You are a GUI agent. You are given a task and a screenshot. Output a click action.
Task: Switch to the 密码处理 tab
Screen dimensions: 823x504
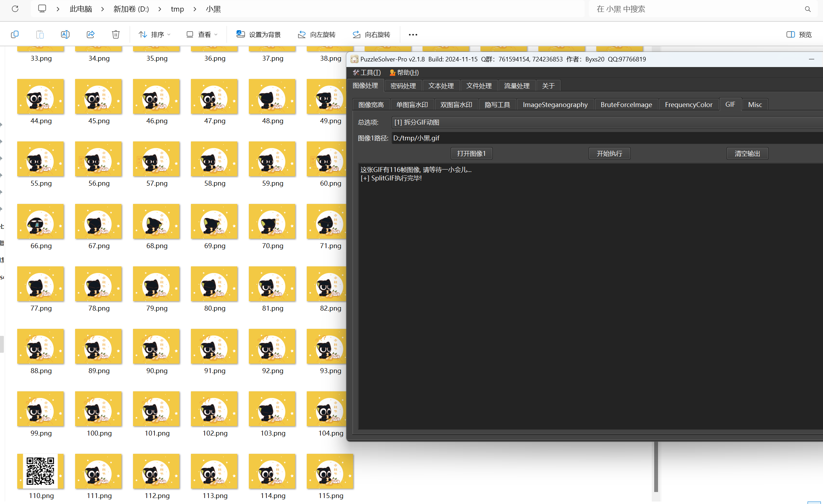[x=403, y=86]
